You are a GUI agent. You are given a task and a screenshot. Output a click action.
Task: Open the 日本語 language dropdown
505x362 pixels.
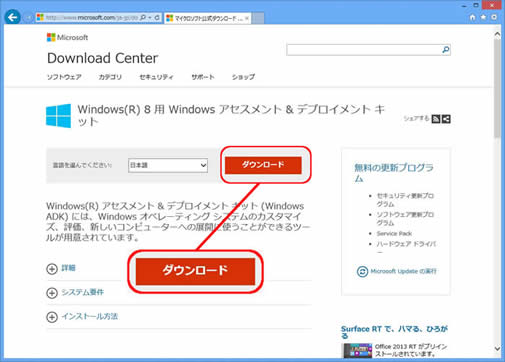coord(168,165)
